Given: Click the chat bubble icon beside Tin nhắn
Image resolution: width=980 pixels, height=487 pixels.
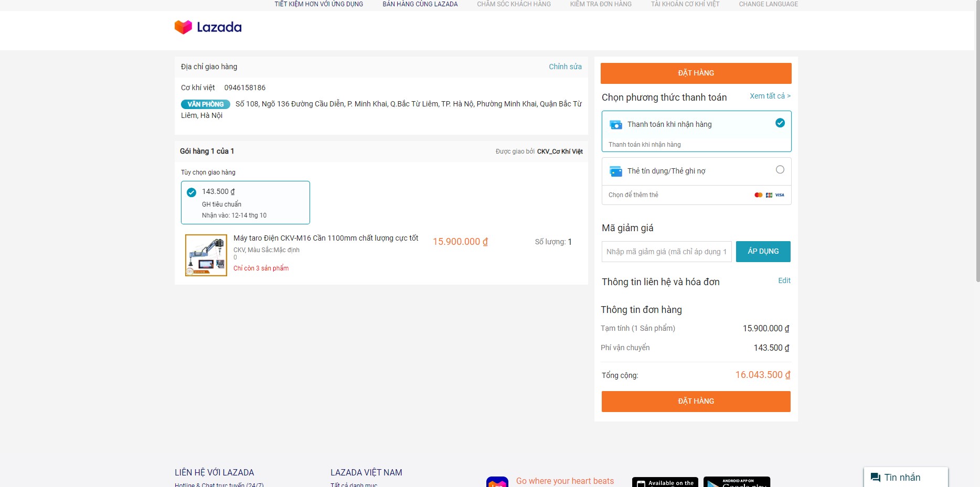Looking at the screenshot, I should pyautogui.click(x=876, y=478).
